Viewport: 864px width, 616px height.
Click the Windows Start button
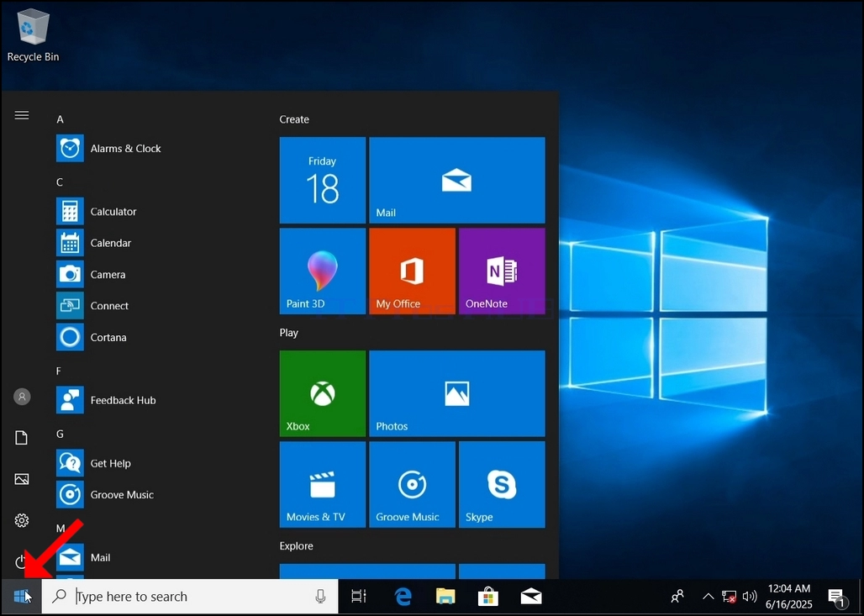22,596
